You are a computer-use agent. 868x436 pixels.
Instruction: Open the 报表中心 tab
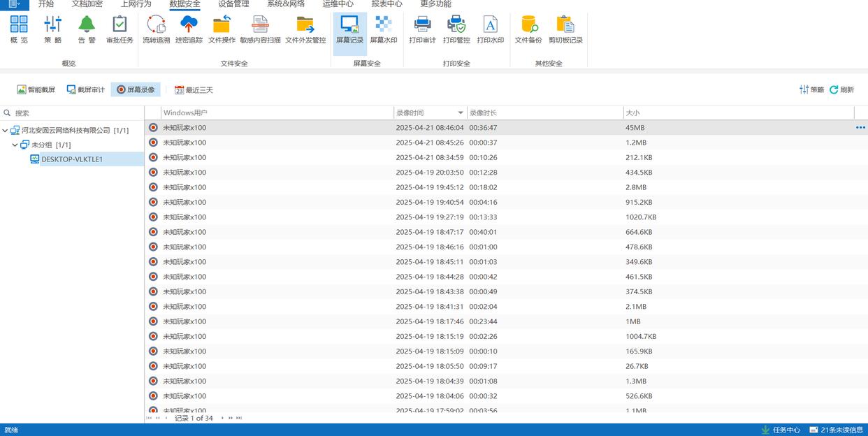386,4
